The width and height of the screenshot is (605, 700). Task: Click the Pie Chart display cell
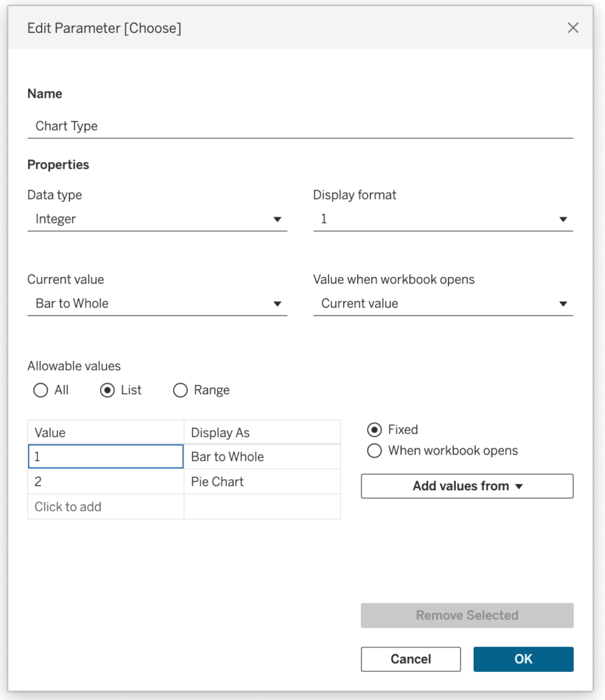pyautogui.click(x=262, y=482)
